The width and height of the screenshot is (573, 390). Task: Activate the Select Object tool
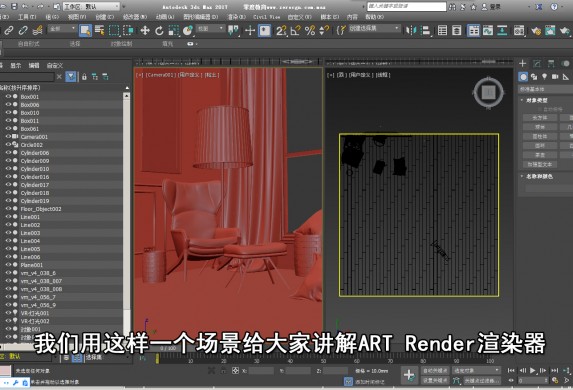(85, 30)
